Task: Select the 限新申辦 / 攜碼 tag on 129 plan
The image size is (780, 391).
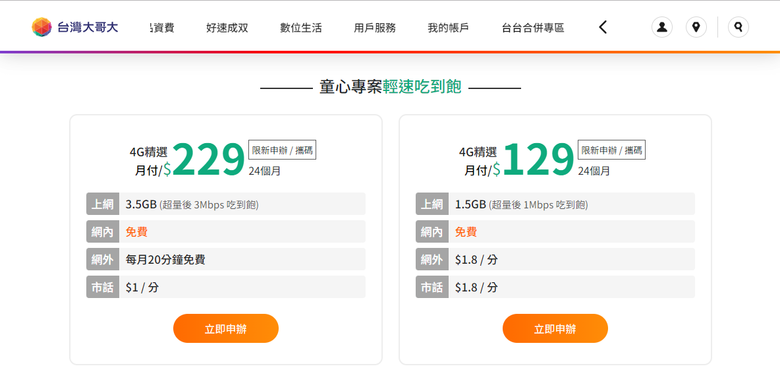Action: click(611, 150)
